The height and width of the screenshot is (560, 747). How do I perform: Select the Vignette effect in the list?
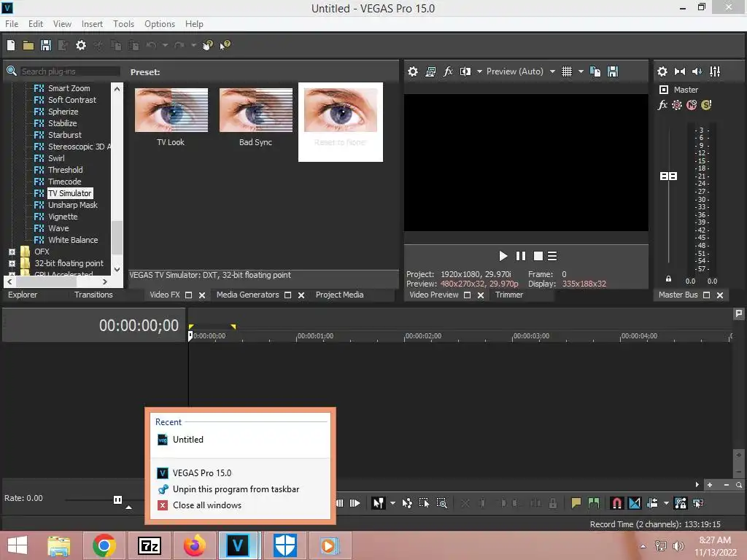(x=63, y=217)
